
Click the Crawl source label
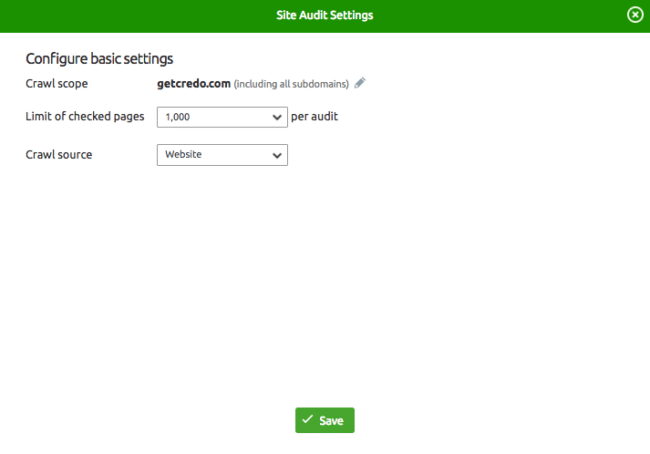(59, 155)
